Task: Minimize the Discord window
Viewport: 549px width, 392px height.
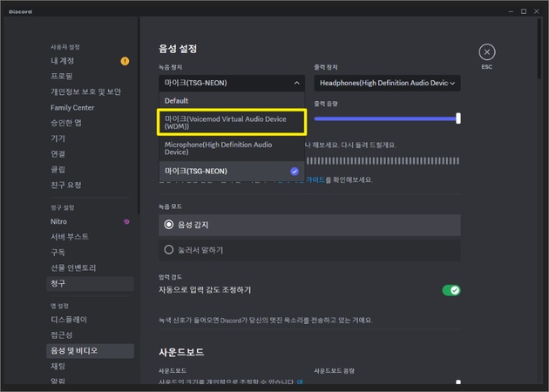Action: point(511,11)
